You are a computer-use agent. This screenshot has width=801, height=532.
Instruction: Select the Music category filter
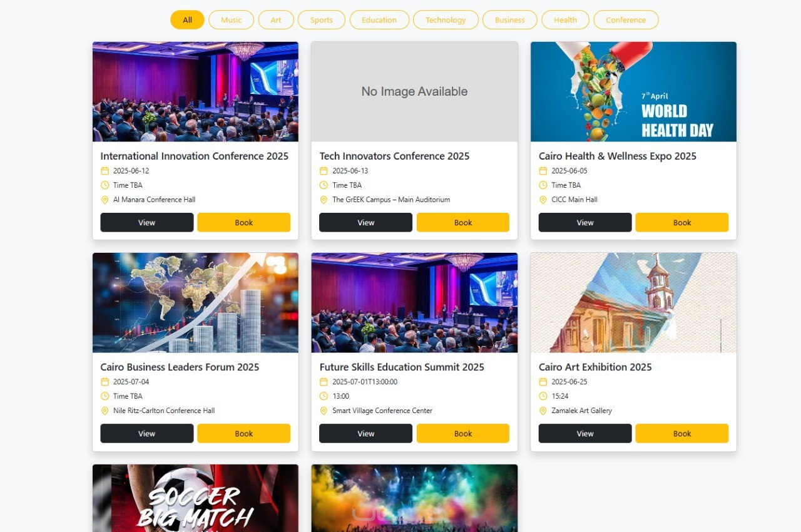click(231, 20)
